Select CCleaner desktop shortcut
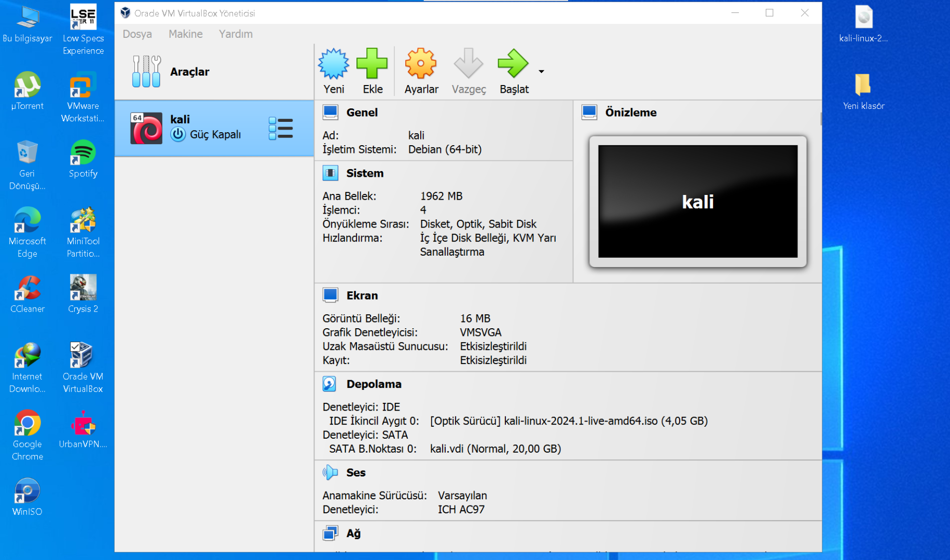950x560 pixels. pyautogui.click(x=27, y=295)
